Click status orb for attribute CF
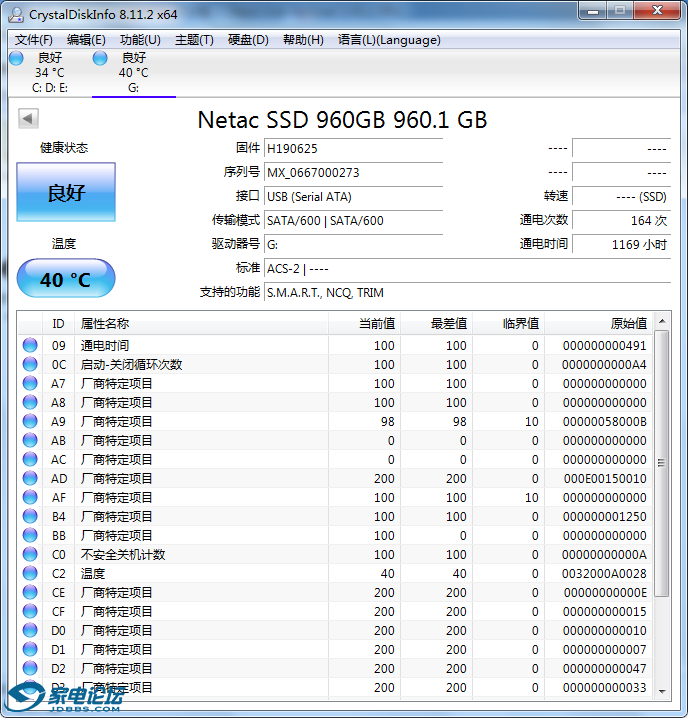This screenshot has width=688, height=718. pos(30,611)
